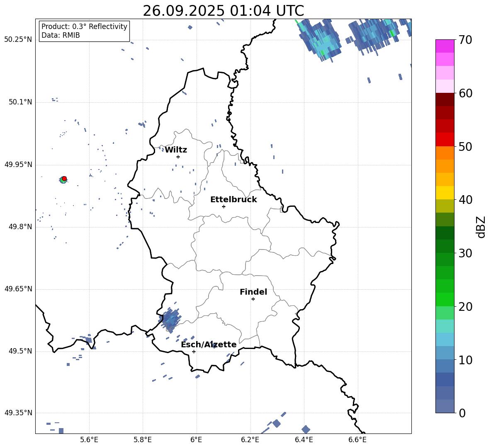Click the bright green colorbar swatch at 20

(x=445, y=299)
